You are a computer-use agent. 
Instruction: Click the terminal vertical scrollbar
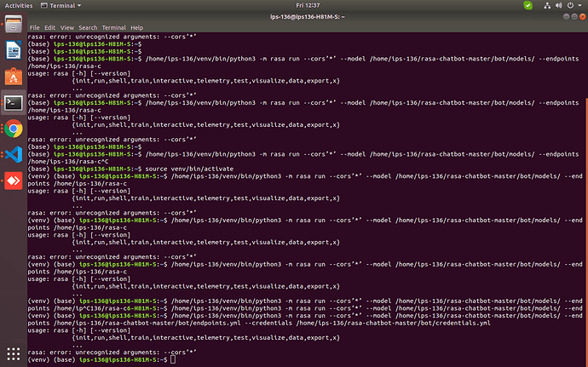(x=586, y=232)
